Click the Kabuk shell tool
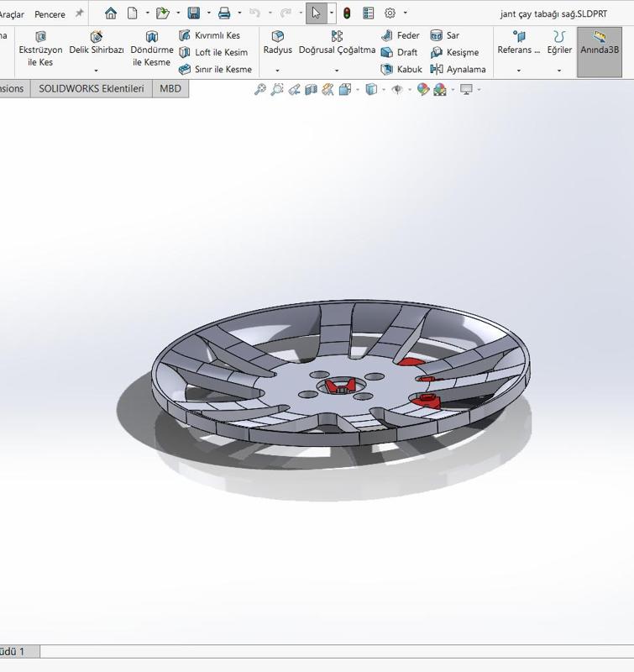The height and width of the screenshot is (672, 634). [x=401, y=69]
